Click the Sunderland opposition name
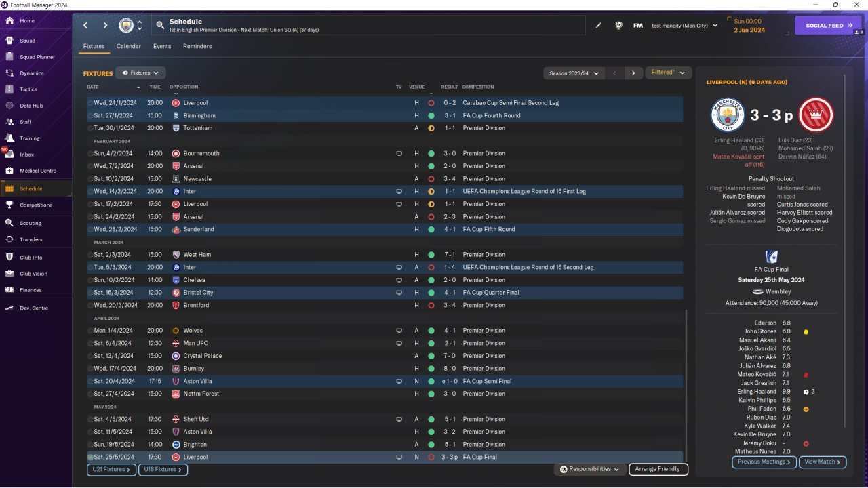Image resolution: width=868 pixels, height=488 pixels. [199, 230]
